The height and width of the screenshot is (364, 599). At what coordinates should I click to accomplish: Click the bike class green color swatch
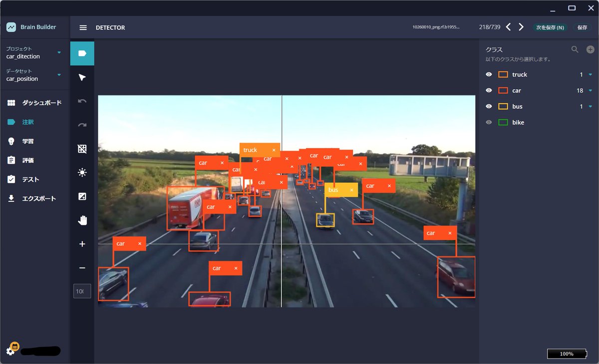coord(503,122)
